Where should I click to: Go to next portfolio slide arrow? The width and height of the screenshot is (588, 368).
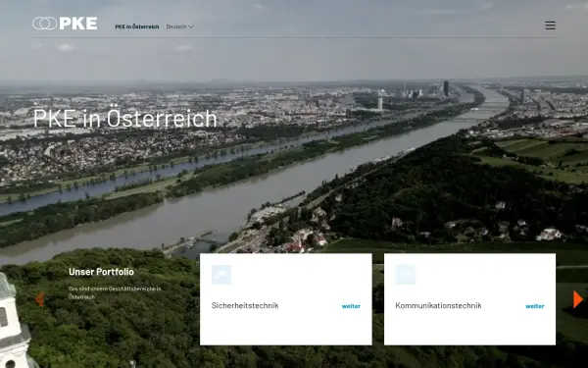(x=578, y=299)
